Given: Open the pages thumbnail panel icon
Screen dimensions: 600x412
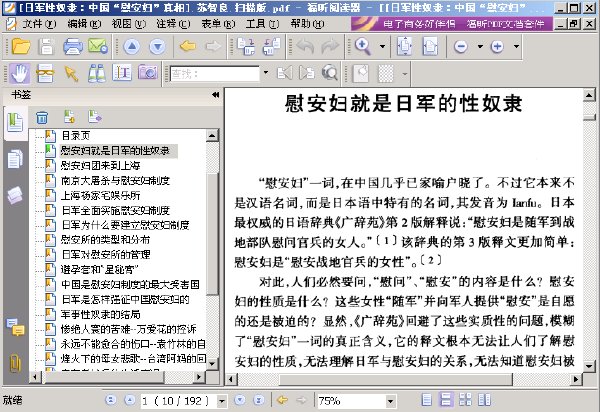Looking at the screenshot, I should click(15, 159).
